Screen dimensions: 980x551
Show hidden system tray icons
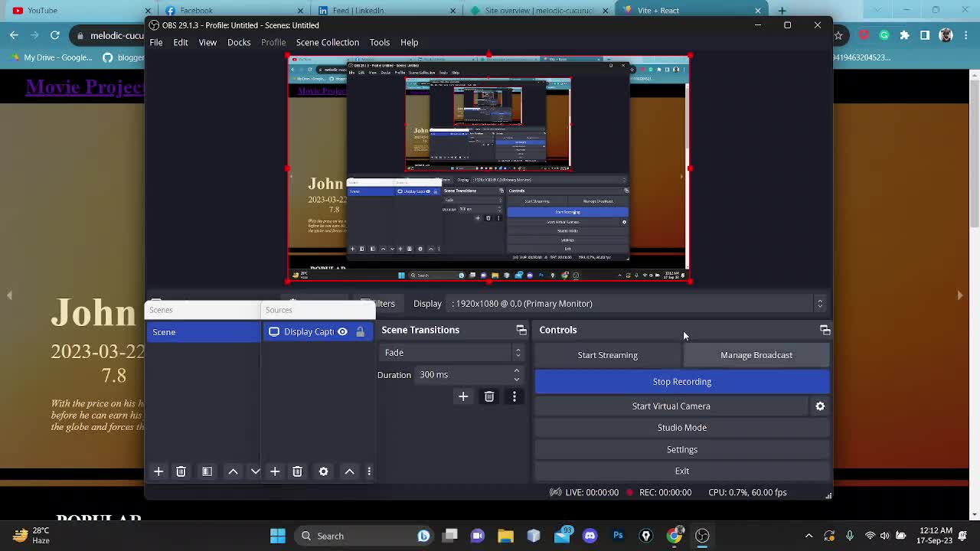pos(808,536)
